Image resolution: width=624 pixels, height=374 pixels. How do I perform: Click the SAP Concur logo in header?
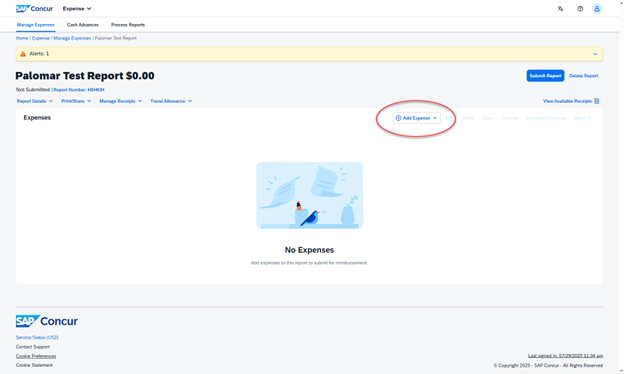(x=34, y=8)
